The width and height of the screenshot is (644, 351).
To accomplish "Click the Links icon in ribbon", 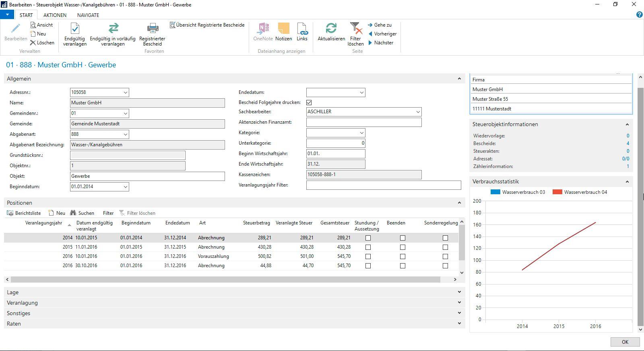I will tap(302, 29).
